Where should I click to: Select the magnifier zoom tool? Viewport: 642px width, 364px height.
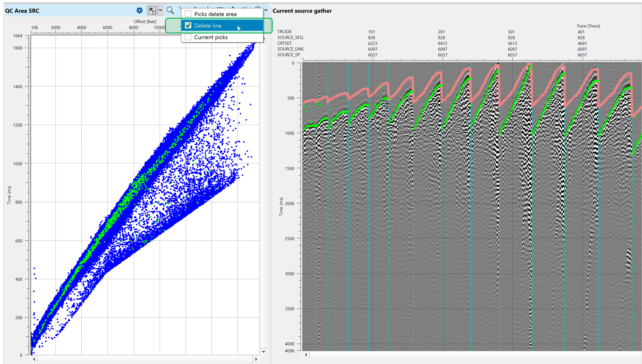170,11
